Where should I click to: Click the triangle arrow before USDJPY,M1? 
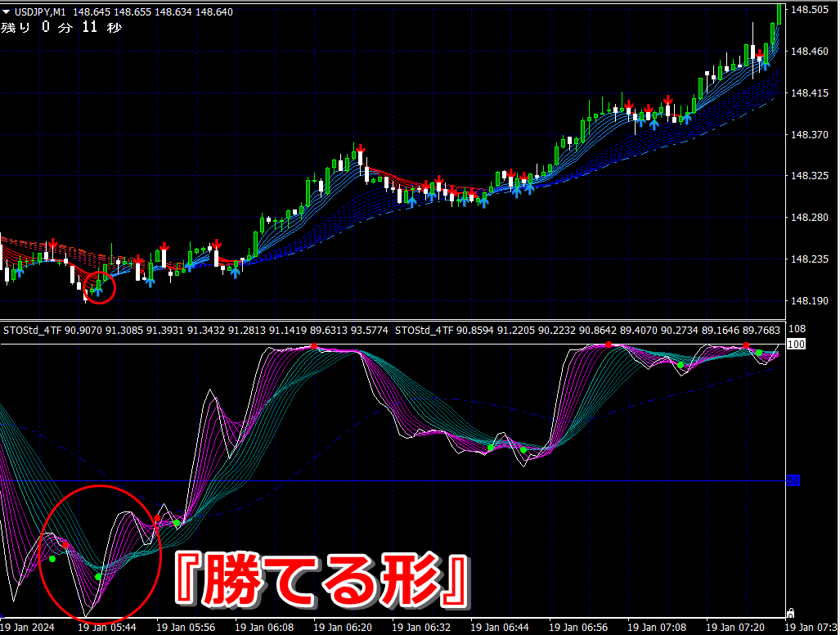click(x=7, y=11)
